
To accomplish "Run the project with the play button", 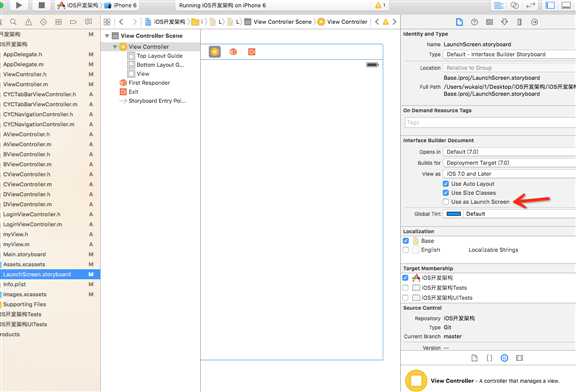I will [x=18, y=5].
